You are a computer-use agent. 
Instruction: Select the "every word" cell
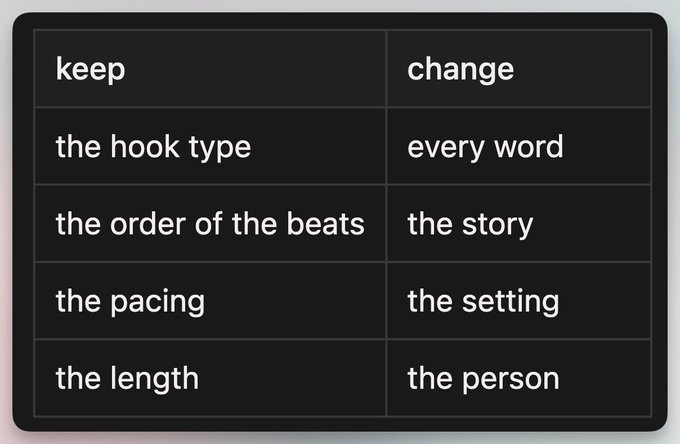[519, 146]
